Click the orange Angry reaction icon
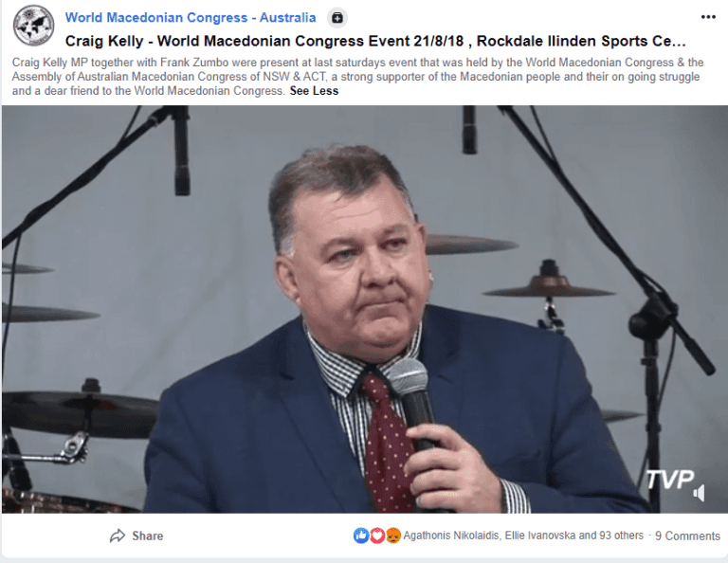This screenshot has width=728, height=563. click(392, 536)
